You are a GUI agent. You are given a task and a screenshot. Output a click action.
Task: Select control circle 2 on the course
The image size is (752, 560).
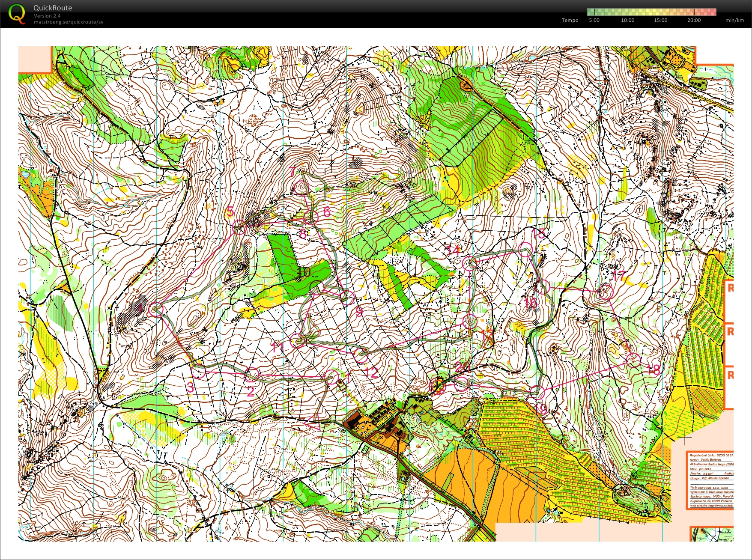pos(252,374)
